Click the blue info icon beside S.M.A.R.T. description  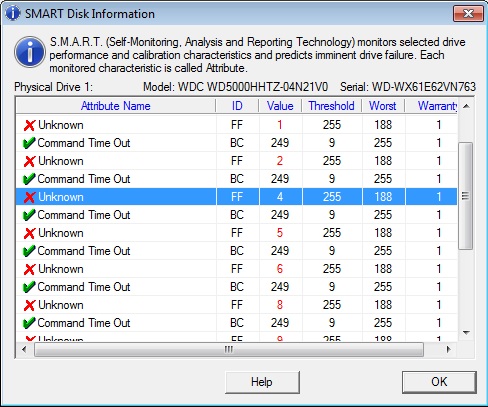click(x=30, y=52)
